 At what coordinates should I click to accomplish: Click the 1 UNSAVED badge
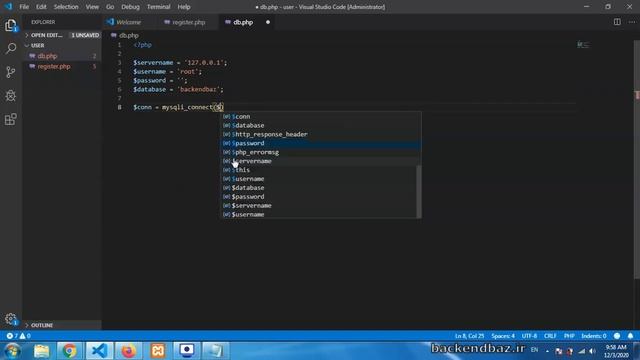pos(85,35)
